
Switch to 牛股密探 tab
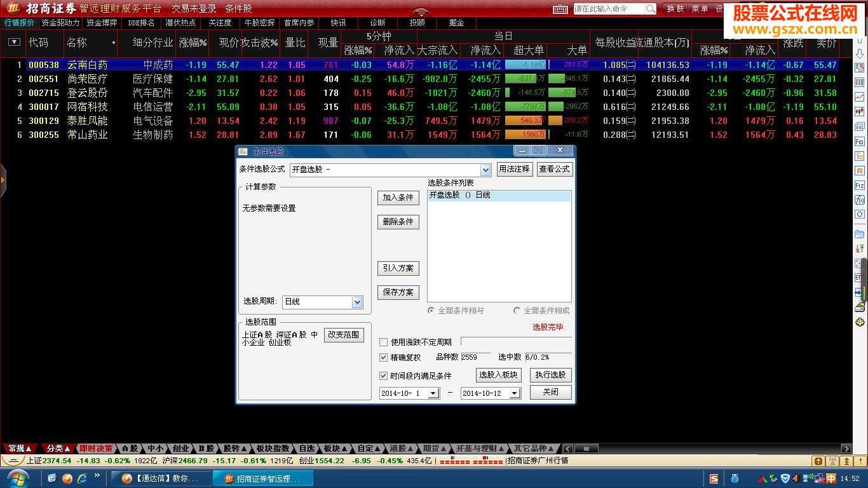pyautogui.click(x=260, y=23)
